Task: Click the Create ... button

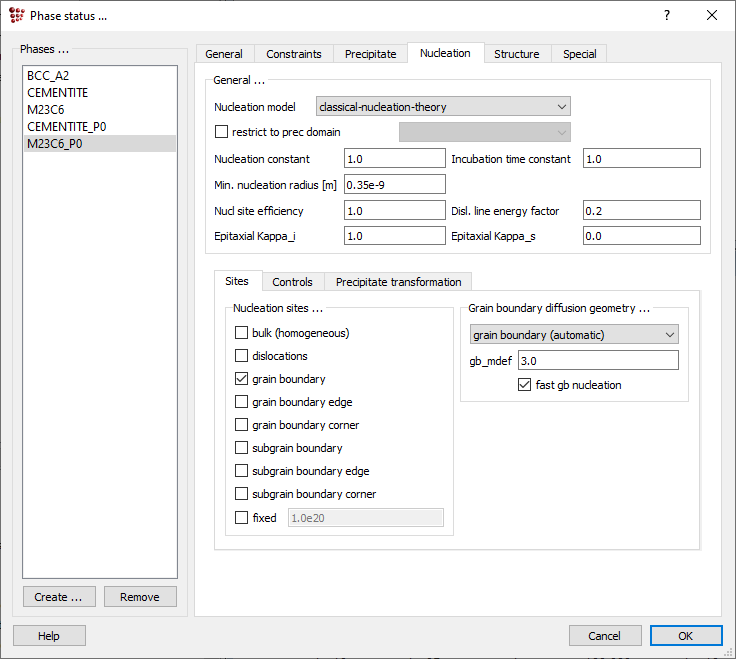Action: tap(58, 597)
